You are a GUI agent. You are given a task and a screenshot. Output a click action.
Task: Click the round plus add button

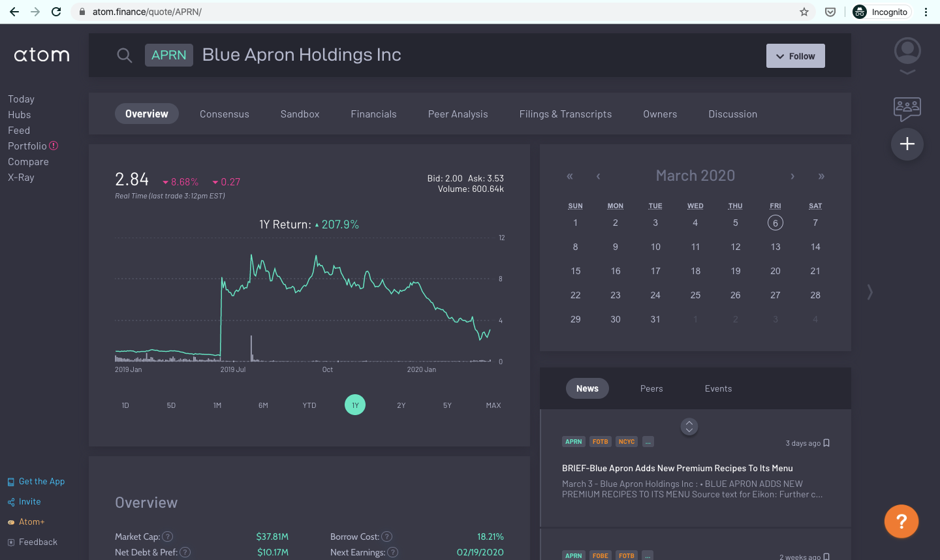tap(907, 144)
